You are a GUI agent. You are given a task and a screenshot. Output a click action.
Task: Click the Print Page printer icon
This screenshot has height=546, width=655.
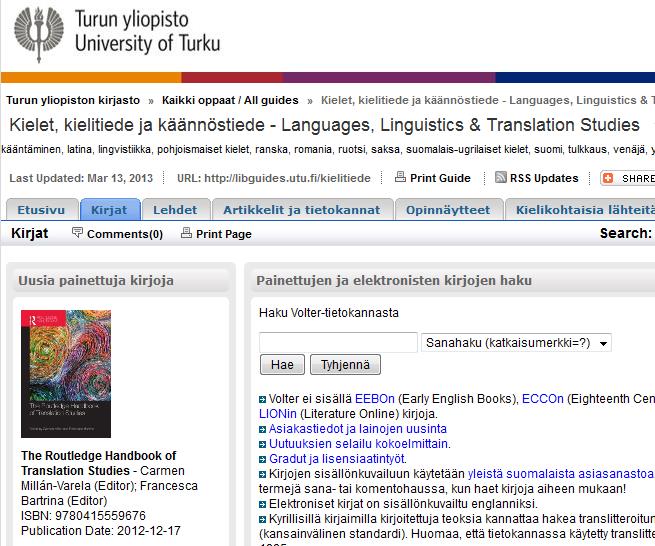click(186, 233)
